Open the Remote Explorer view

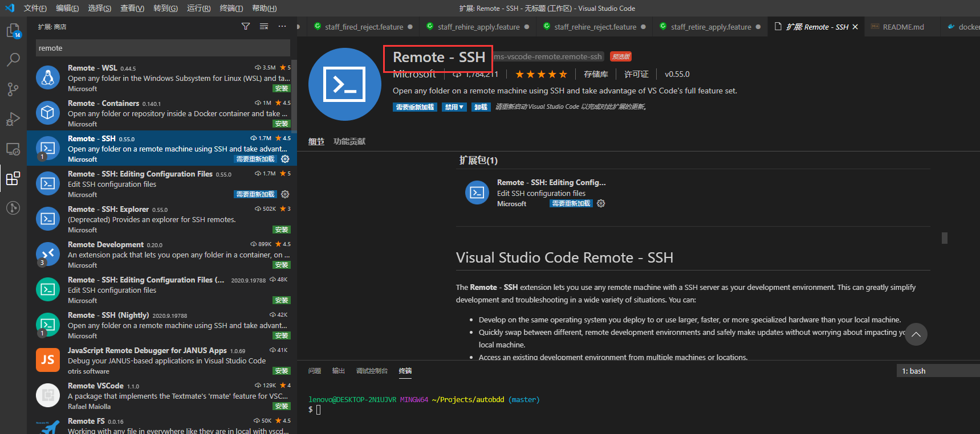pyautogui.click(x=13, y=149)
